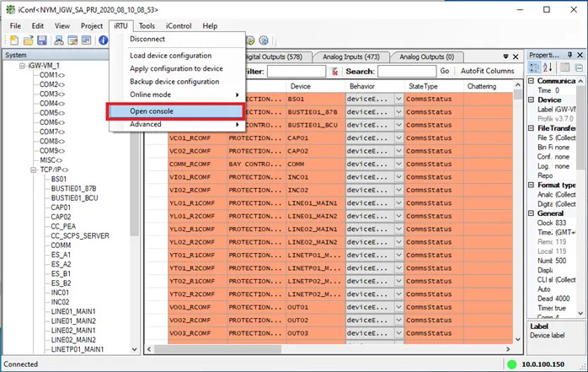The image size is (588, 372).
Task: Switch to the Analog Outputs (0) tab
Action: tap(427, 57)
